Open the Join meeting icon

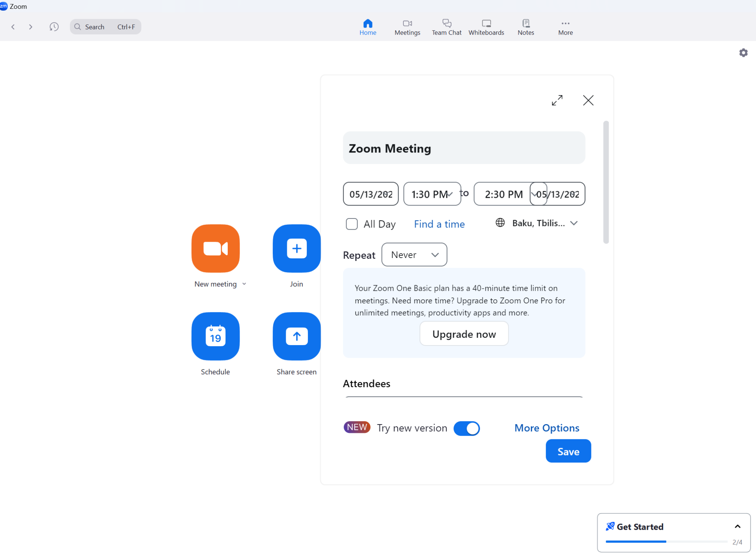[296, 248]
